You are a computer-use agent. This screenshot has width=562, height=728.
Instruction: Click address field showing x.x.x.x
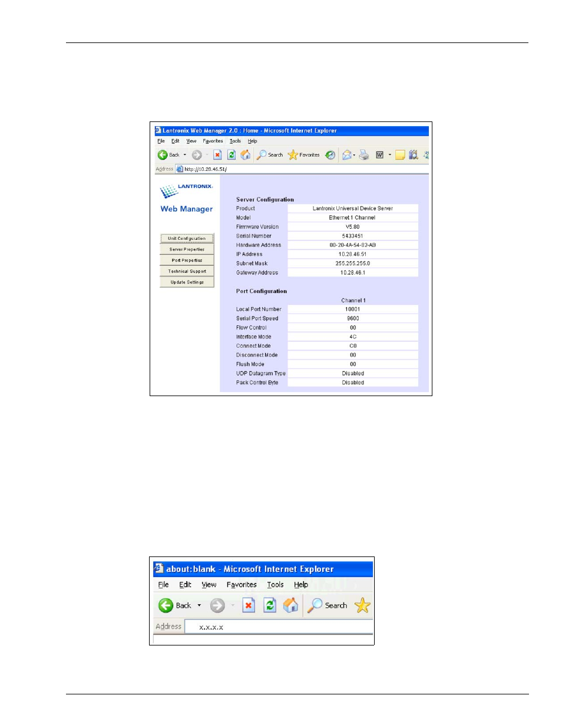[x=279, y=627]
